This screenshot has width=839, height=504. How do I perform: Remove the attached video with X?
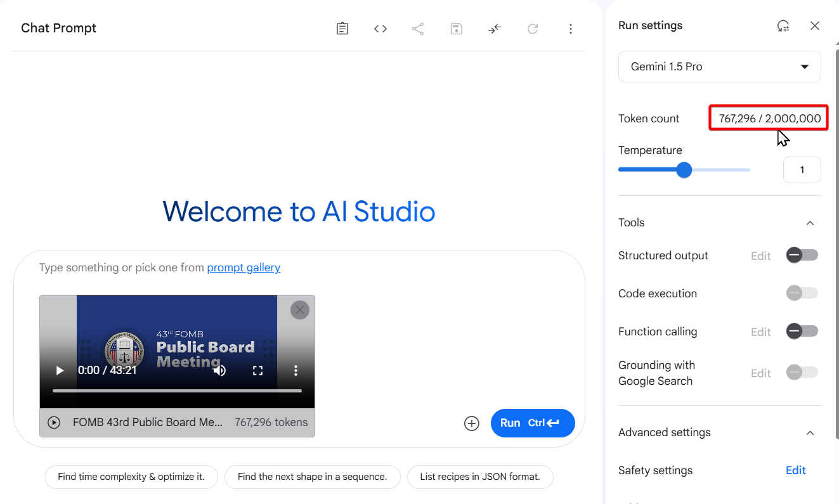300,309
